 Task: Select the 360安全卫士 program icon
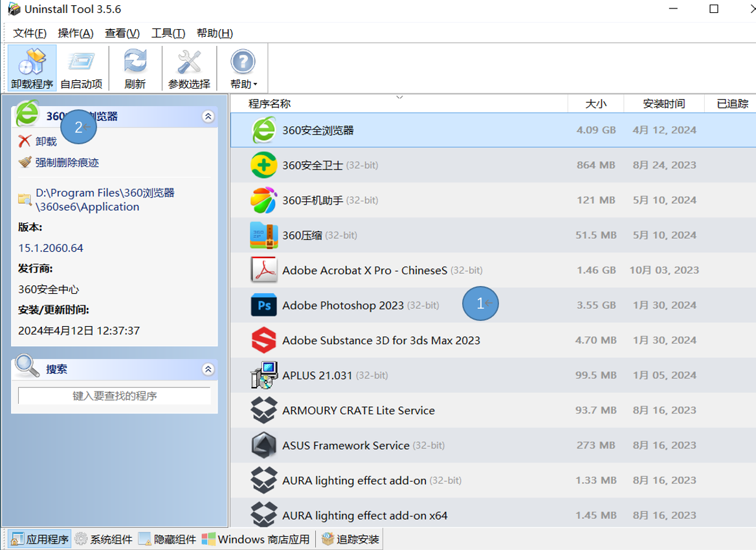pos(263,165)
